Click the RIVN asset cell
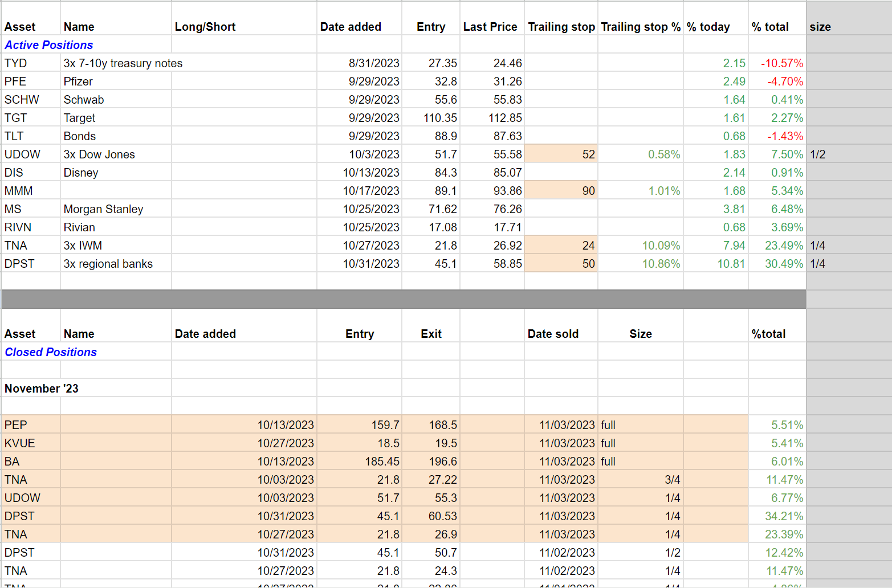 [31, 227]
